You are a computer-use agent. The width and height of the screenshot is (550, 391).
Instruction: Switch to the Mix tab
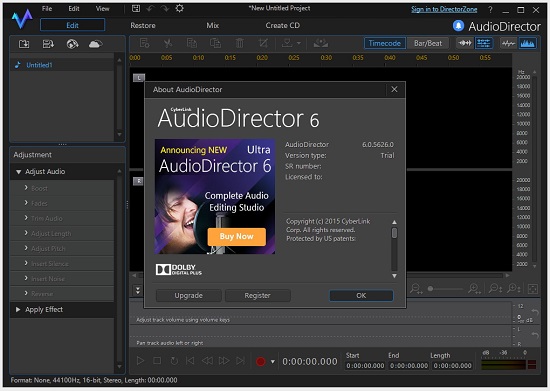pos(213,25)
